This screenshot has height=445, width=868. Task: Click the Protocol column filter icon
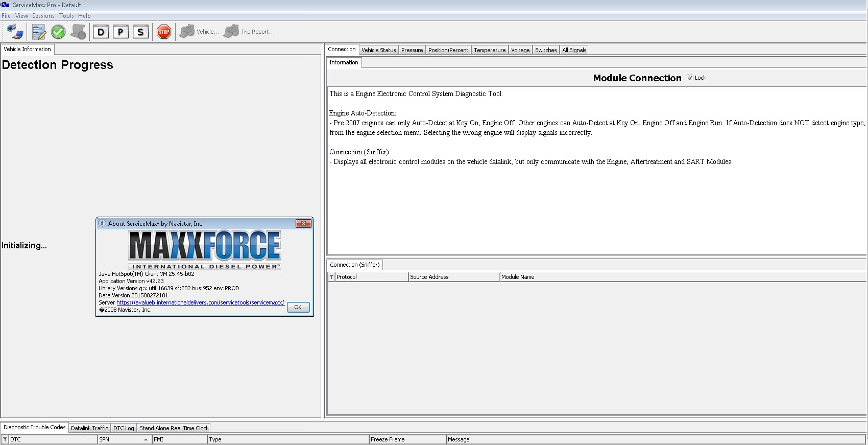pyautogui.click(x=331, y=277)
